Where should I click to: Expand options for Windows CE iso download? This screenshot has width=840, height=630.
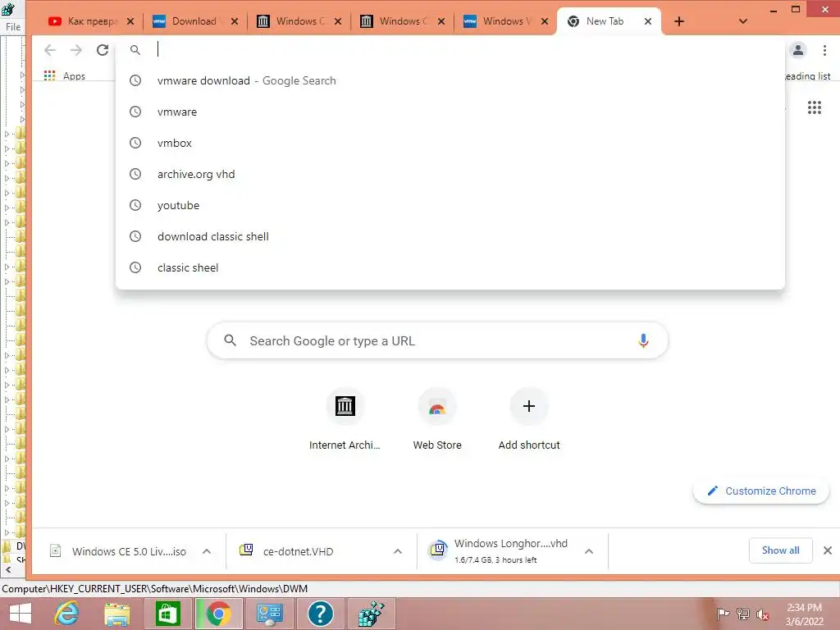[207, 551]
